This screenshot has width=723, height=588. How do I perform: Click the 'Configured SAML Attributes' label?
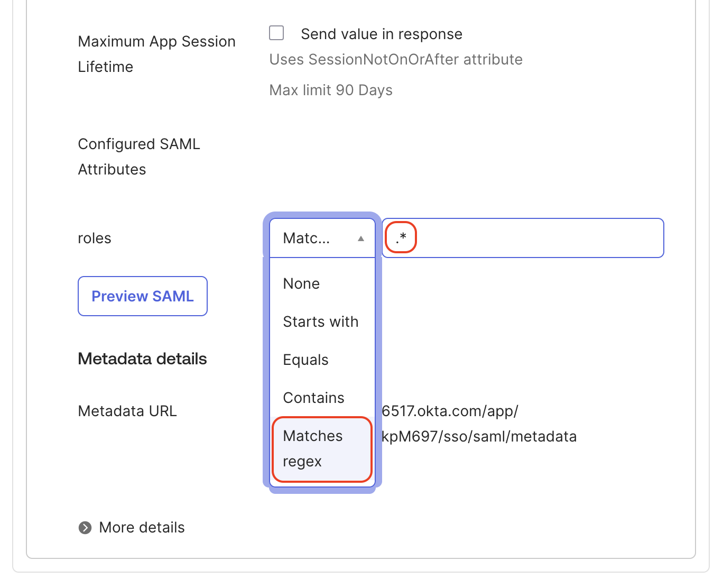(139, 157)
